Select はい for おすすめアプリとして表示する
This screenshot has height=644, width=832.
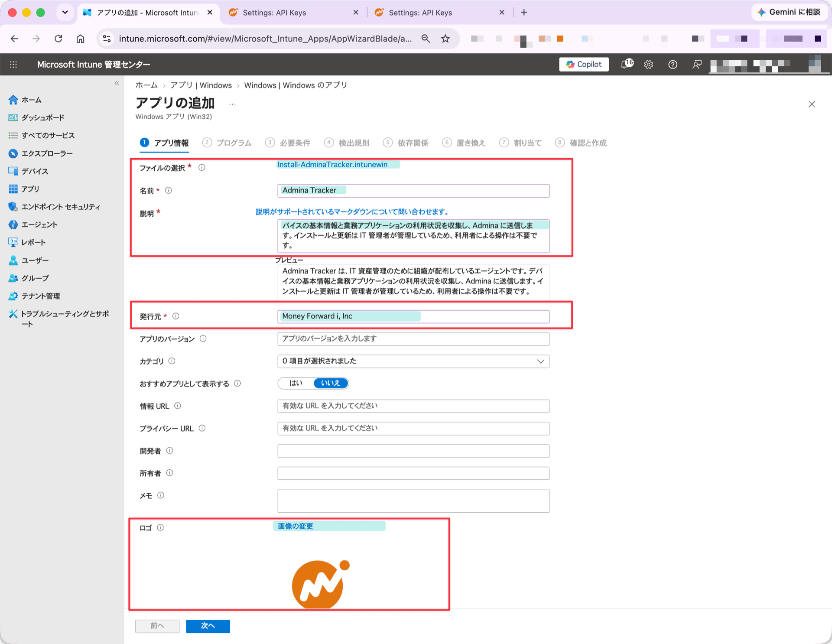[296, 383]
